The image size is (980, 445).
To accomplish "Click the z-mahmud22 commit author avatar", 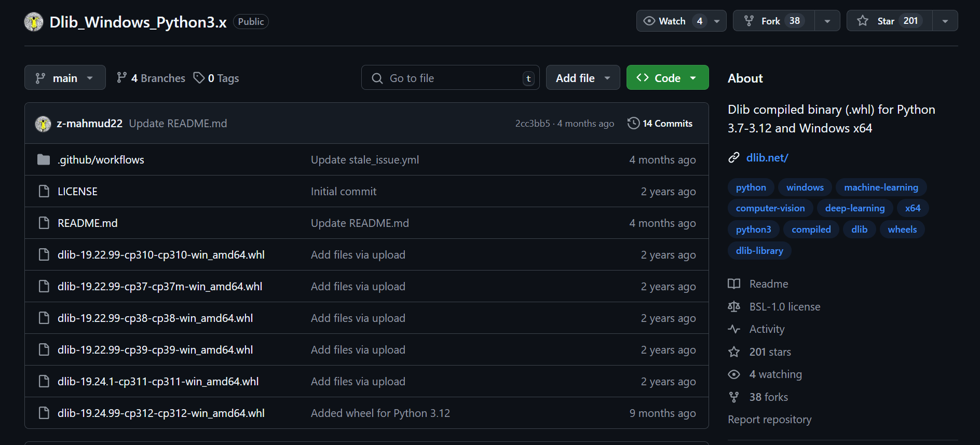I will coord(43,124).
